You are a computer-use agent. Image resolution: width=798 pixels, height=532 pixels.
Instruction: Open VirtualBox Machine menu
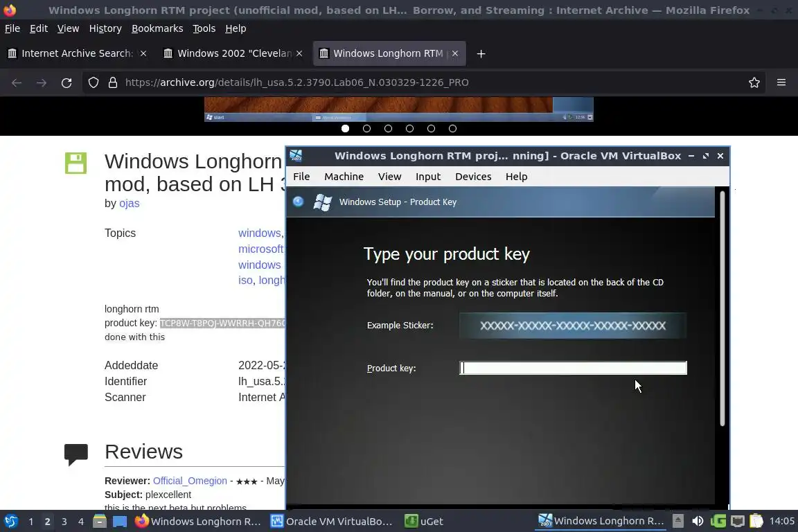click(344, 176)
